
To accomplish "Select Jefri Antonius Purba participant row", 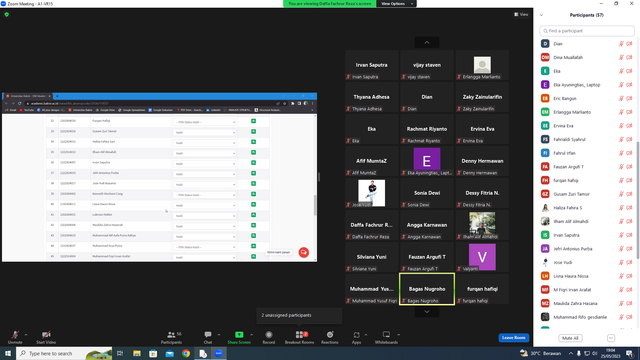I will coord(587,249).
